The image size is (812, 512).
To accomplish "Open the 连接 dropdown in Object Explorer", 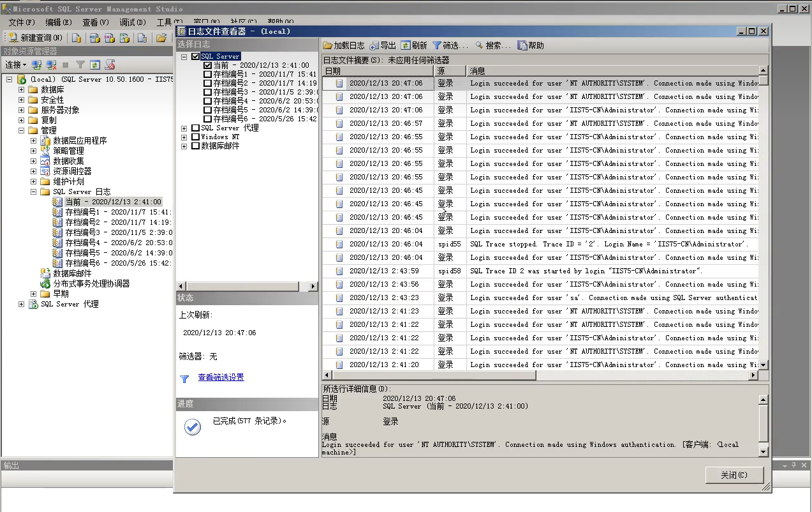I will pyautogui.click(x=16, y=64).
